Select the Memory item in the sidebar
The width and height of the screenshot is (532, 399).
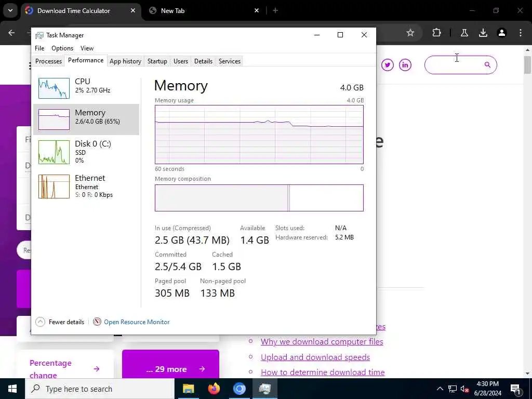[86, 119]
